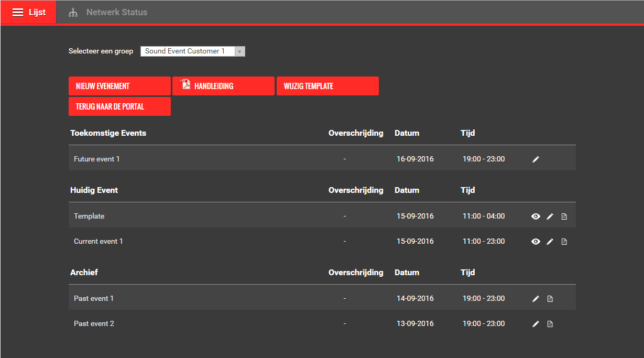Click the pencil edit icon for Future event 1
The height and width of the screenshot is (358, 644).
(x=536, y=159)
